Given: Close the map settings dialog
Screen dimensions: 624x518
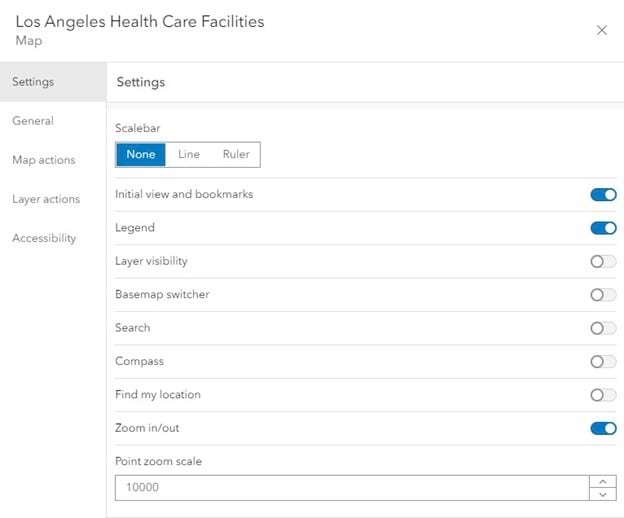Looking at the screenshot, I should coord(602,30).
